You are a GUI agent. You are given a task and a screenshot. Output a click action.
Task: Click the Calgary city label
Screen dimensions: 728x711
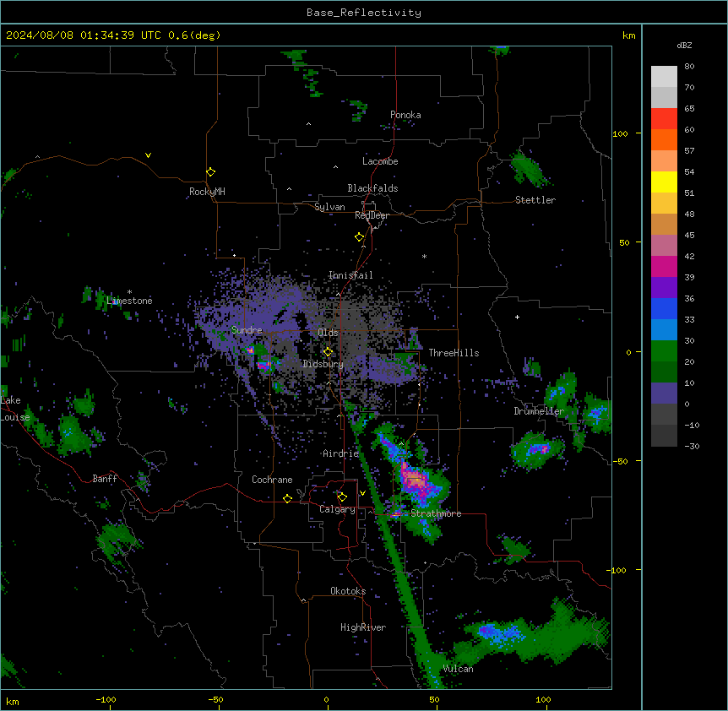[x=337, y=509]
